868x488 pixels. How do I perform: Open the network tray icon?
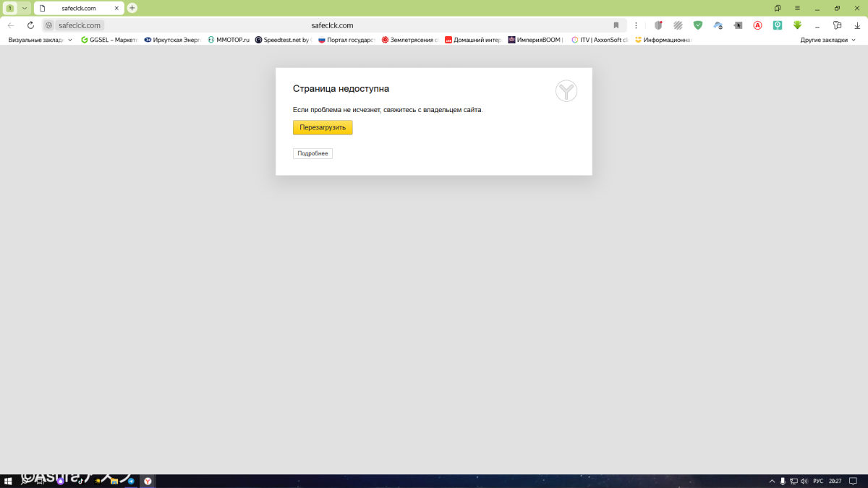[x=793, y=481]
